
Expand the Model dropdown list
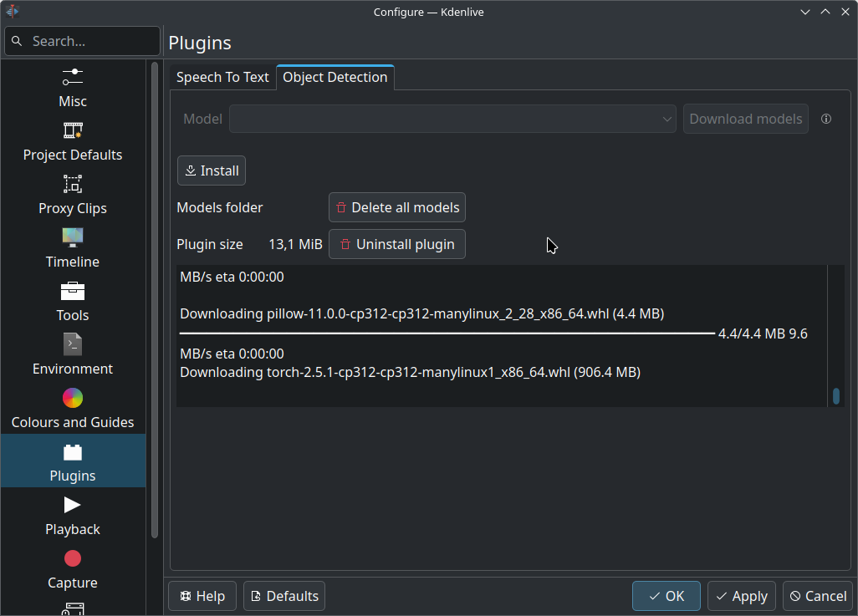pos(452,119)
